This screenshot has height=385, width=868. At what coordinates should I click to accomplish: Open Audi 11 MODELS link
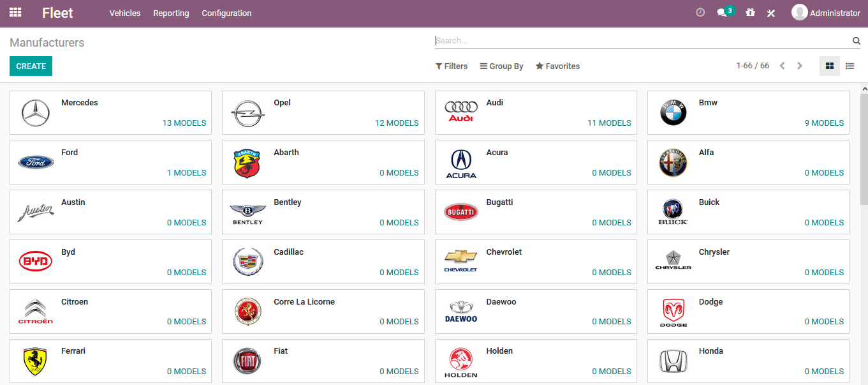[x=610, y=123]
